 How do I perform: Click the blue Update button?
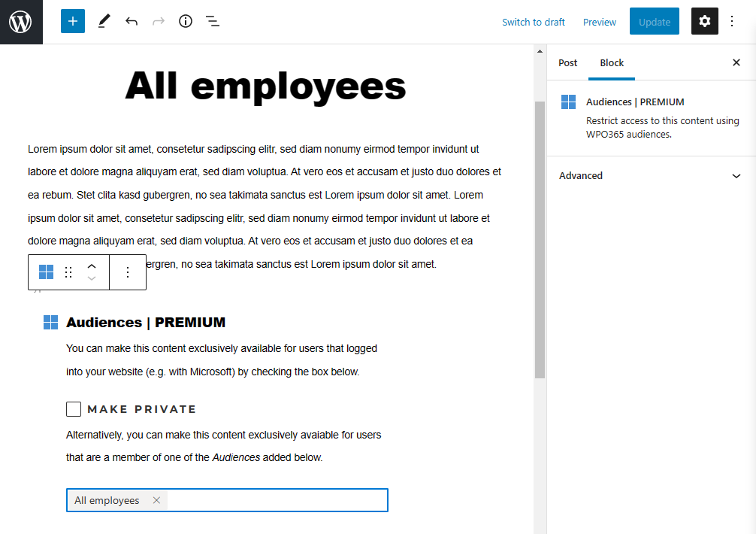655,21
